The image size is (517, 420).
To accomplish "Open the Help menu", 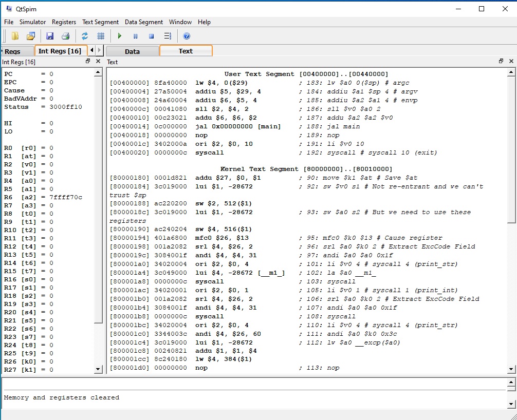I will [204, 22].
